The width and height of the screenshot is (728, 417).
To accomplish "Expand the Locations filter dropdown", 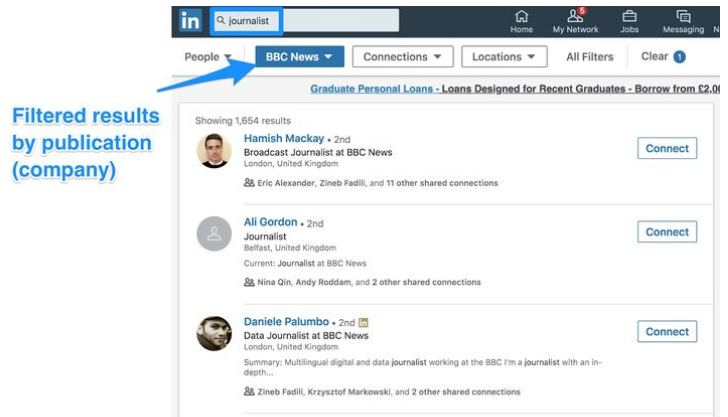I will click(504, 57).
